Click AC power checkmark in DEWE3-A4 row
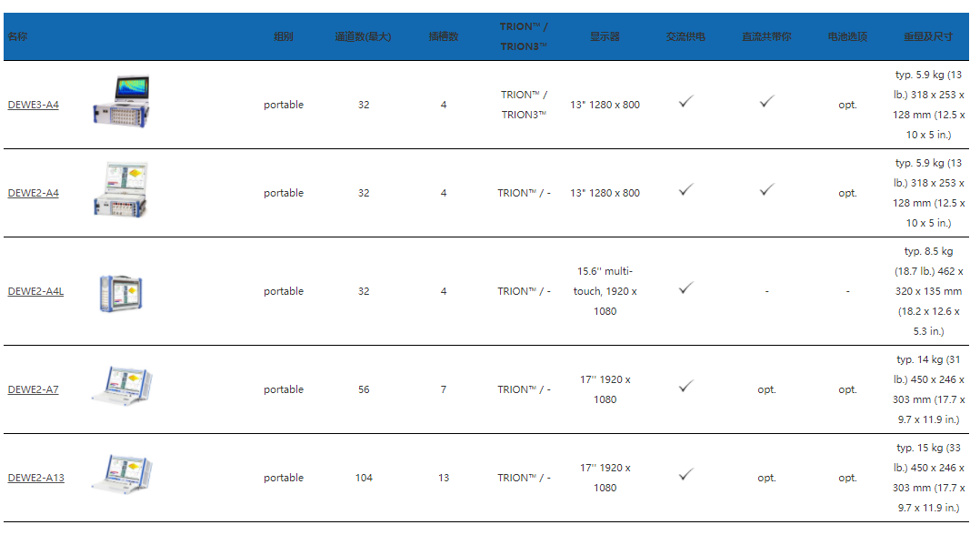The height and width of the screenshot is (545, 980). click(686, 101)
